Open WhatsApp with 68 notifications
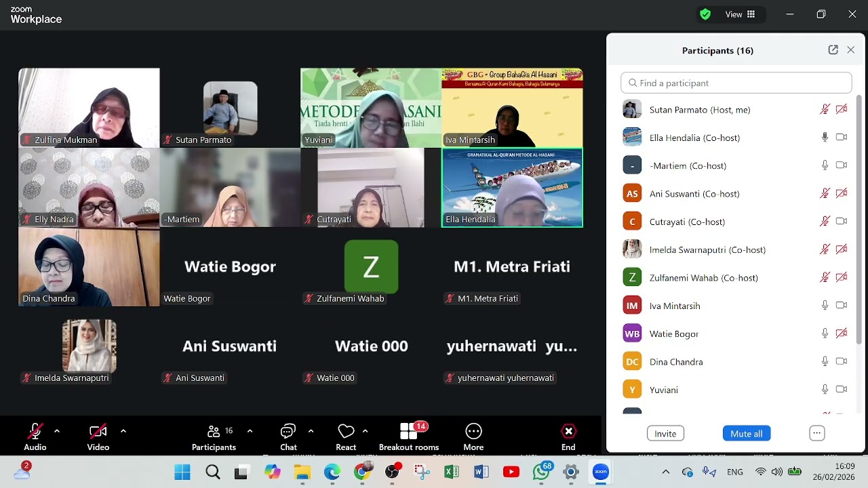868x488 pixels. (x=542, y=471)
